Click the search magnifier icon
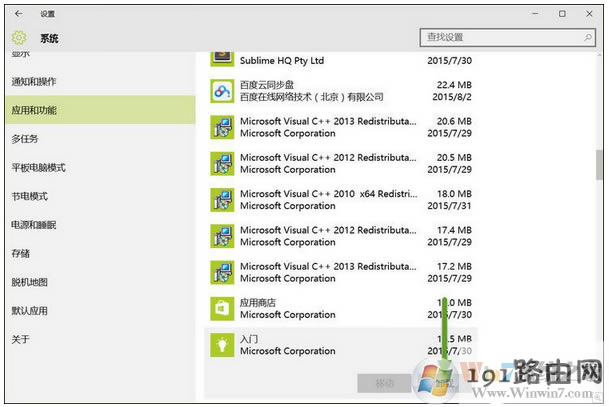This screenshot has width=609, height=407. (x=588, y=37)
